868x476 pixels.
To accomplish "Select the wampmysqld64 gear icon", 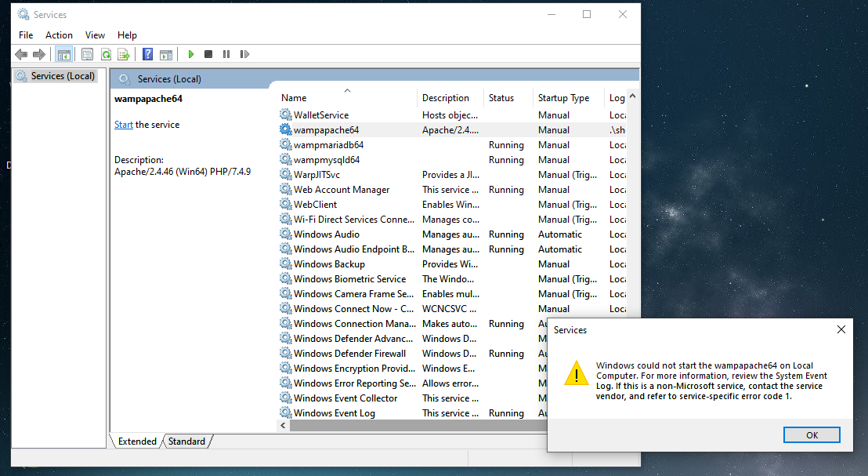I will pyautogui.click(x=286, y=160).
